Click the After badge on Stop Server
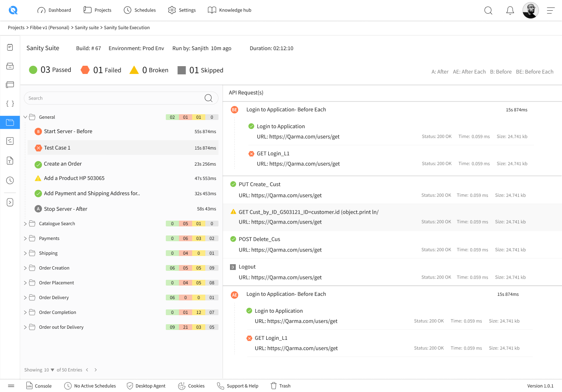This screenshot has width=562, height=392. tap(38, 209)
